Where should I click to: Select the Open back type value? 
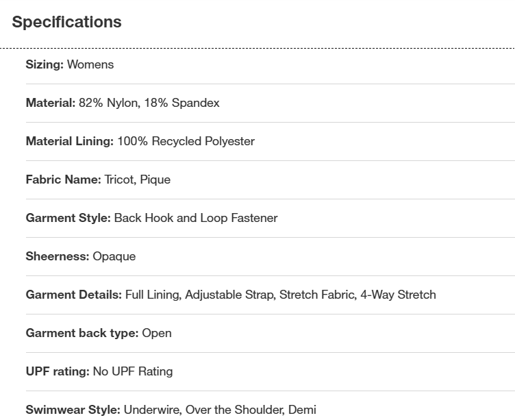[157, 333]
